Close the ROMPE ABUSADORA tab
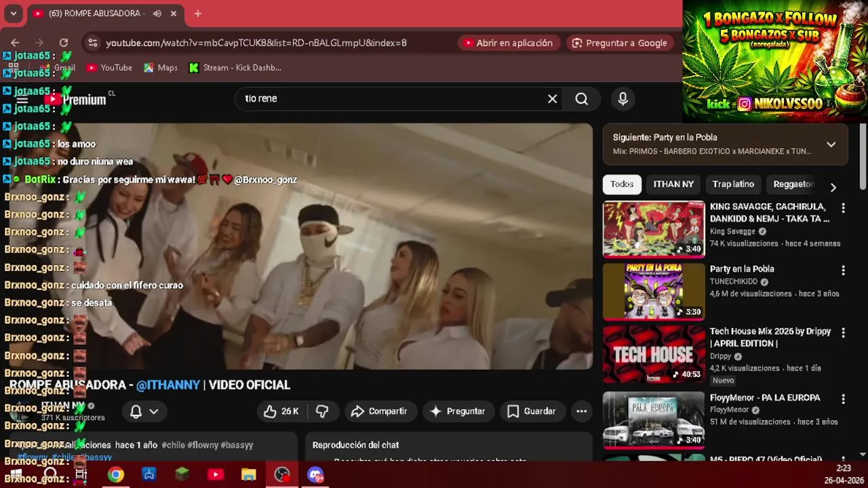Image resolution: width=868 pixels, height=488 pixels. pyautogui.click(x=174, y=14)
